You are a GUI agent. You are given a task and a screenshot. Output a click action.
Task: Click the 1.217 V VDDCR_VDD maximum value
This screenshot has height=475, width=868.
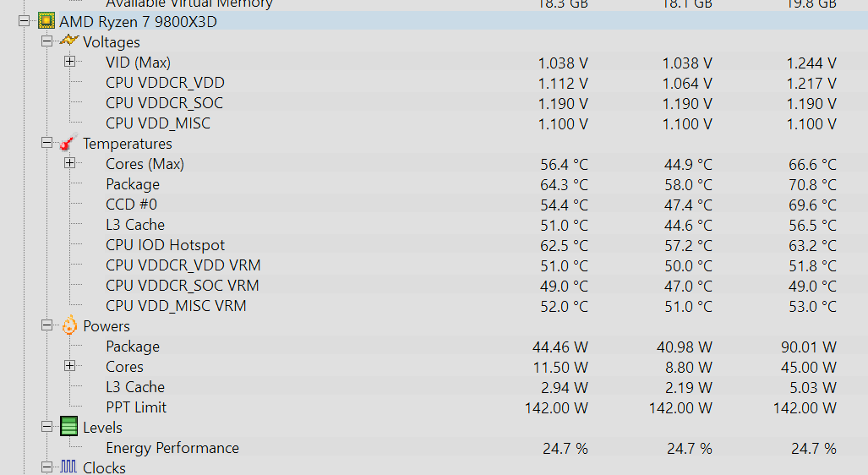pos(811,83)
